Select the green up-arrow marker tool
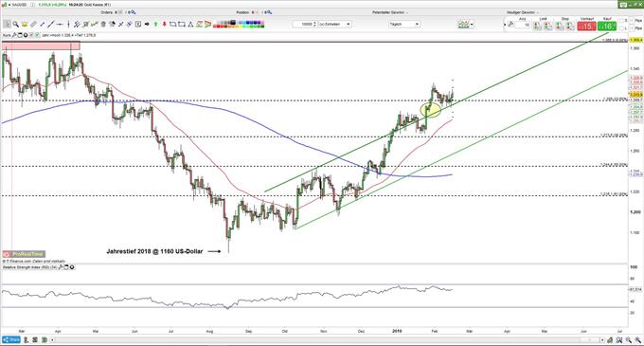 tap(155, 25)
